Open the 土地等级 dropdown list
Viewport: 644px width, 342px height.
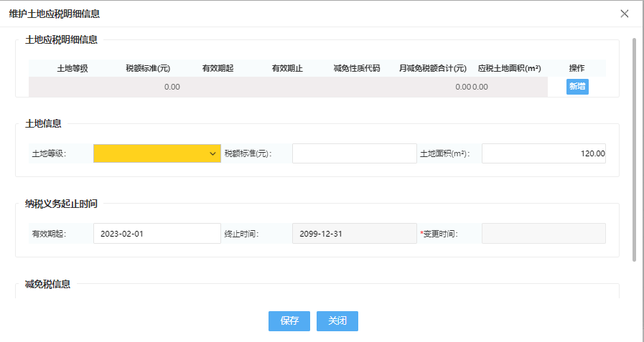[x=157, y=153]
